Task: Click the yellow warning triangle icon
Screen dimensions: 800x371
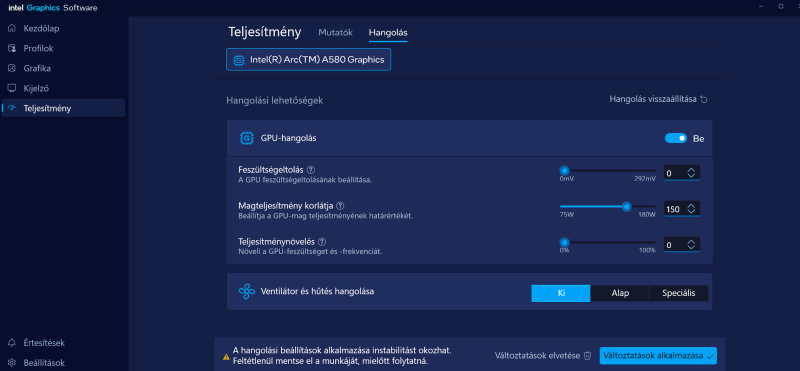Action: [226, 356]
